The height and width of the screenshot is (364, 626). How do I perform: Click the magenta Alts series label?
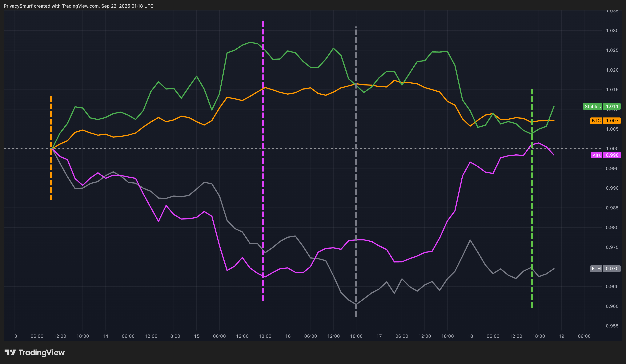coord(596,155)
